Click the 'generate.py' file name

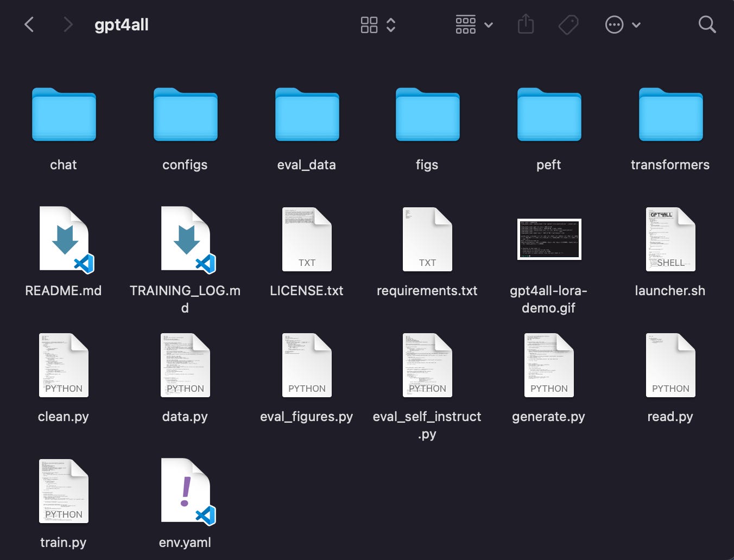549,417
